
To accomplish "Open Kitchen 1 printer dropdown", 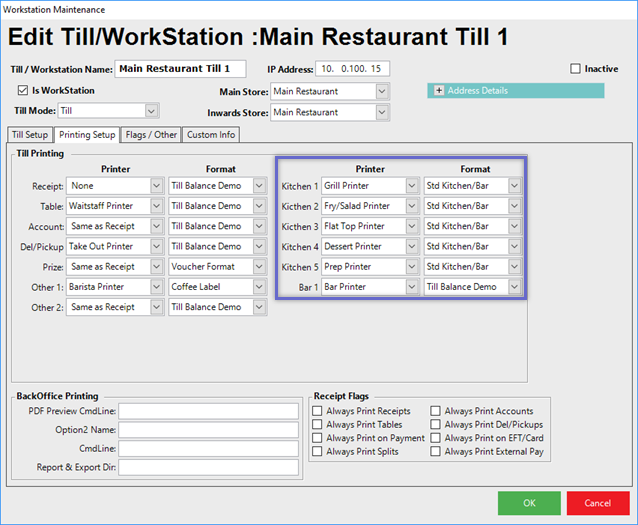I will [411, 186].
